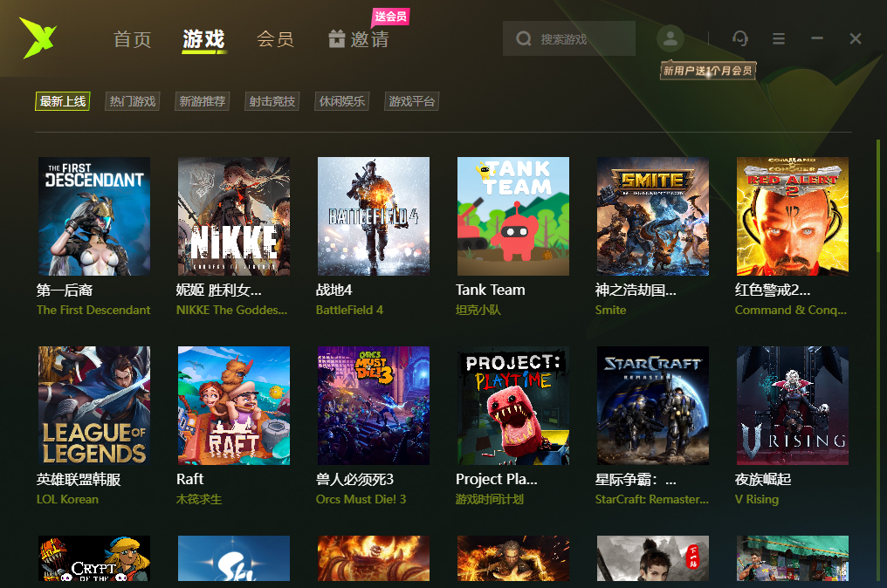The height and width of the screenshot is (588, 887).
Task: Click the user avatar icon
Action: [x=670, y=38]
